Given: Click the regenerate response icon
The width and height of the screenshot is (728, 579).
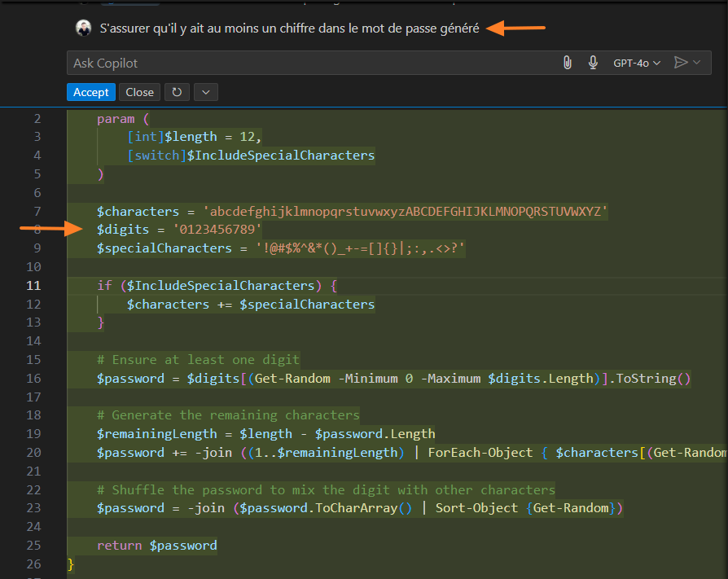Looking at the screenshot, I should (177, 92).
